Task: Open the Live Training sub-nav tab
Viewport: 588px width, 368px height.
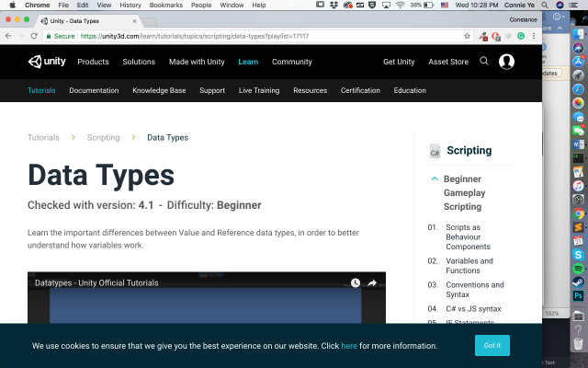Action: (259, 90)
